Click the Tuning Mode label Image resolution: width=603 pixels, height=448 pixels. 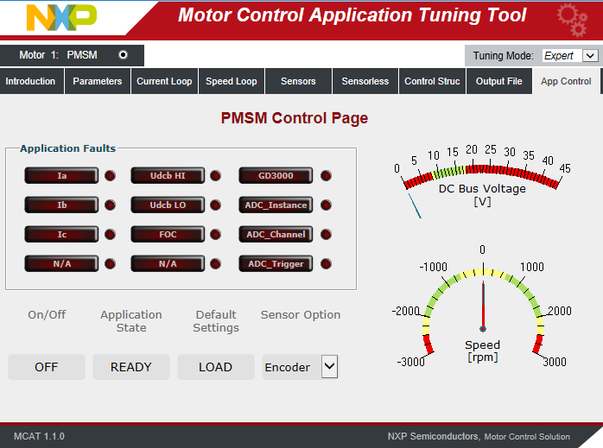click(503, 56)
